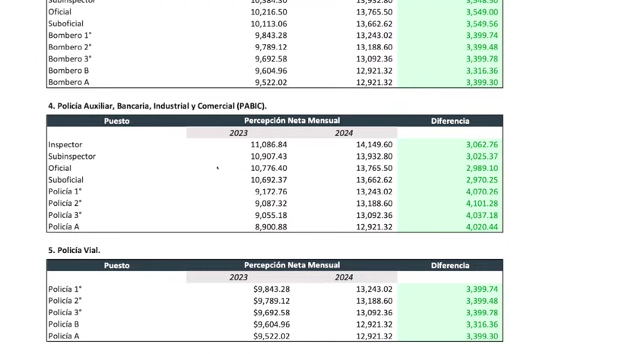Select the 2024 column subheader in Policía Vial table
The width and height of the screenshot is (644, 354).
[344, 277]
